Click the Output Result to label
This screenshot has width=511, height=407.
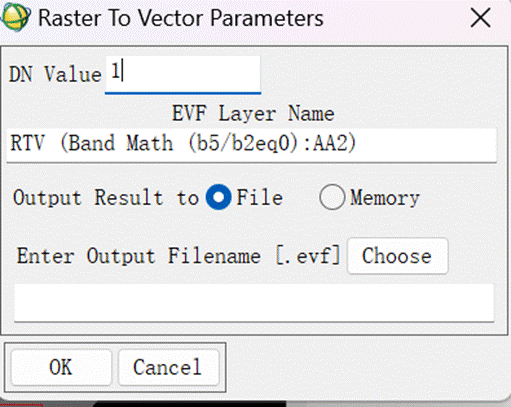pos(106,197)
